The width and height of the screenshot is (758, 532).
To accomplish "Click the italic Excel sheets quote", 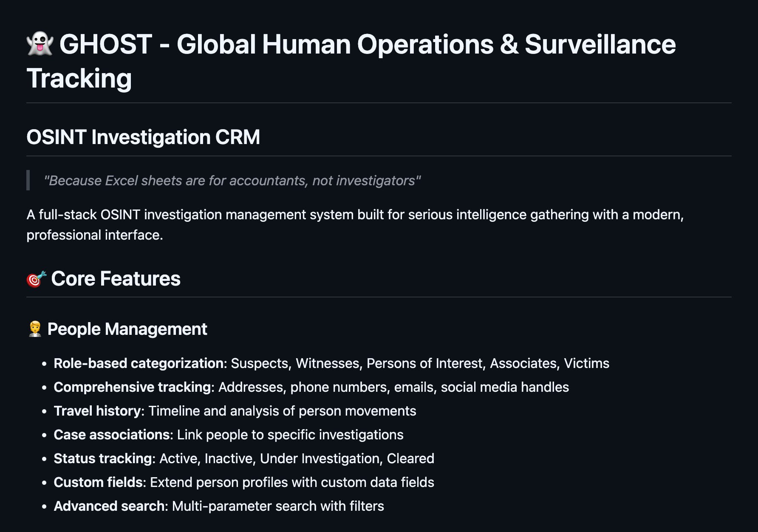I will pos(232,181).
